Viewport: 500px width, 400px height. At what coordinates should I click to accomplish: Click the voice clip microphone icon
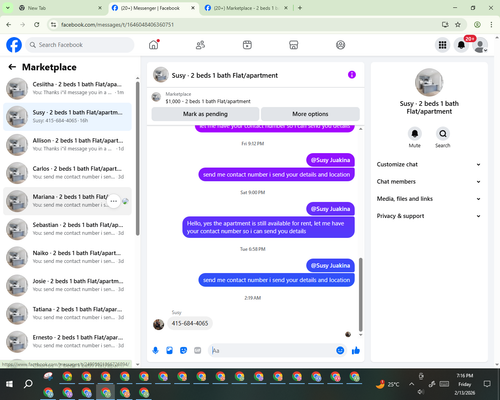point(155,350)
